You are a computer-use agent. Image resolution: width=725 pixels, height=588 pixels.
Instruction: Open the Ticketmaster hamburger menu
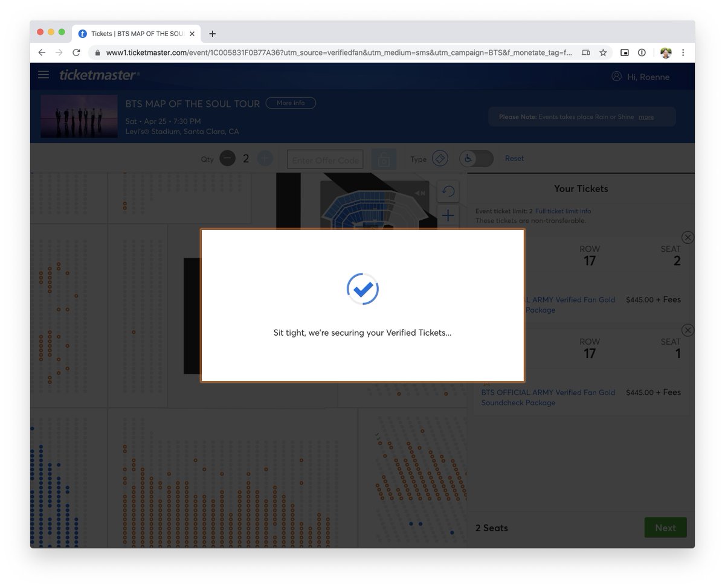(43, 75)
